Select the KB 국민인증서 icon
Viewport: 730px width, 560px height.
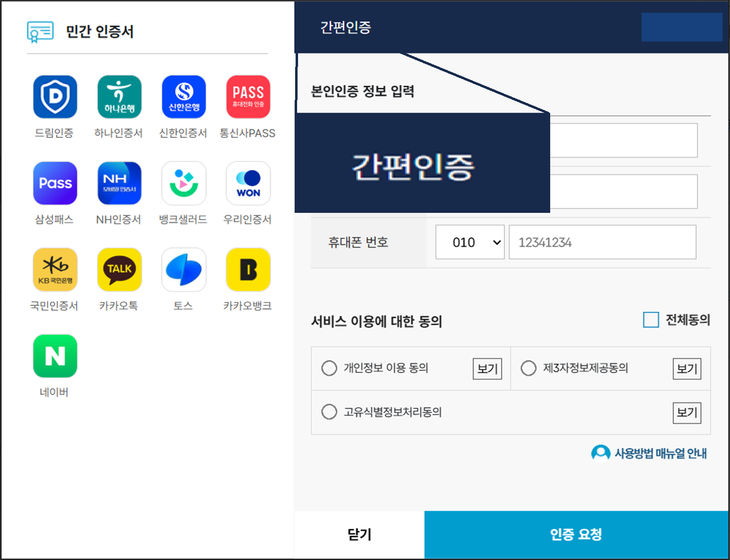click(x=55, y=270)
